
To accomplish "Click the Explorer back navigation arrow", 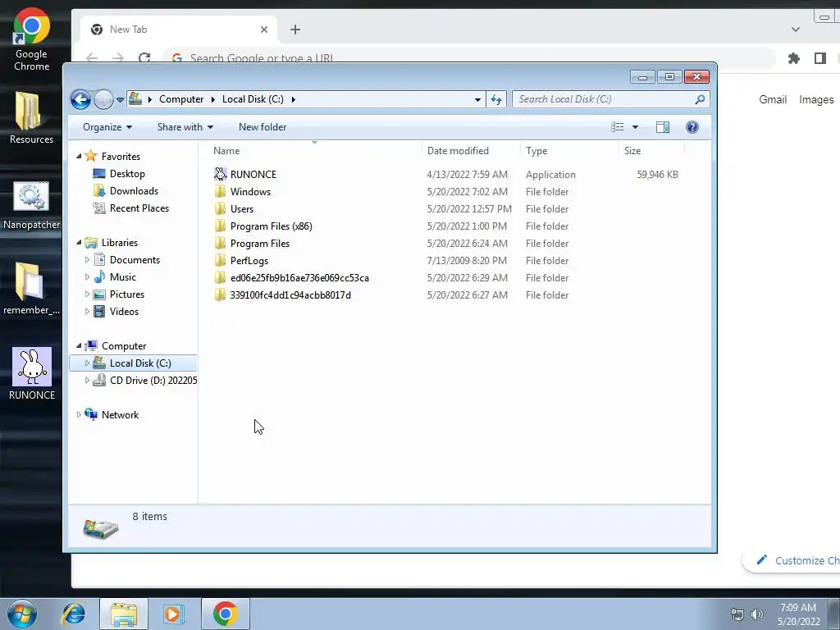I will pos(81,99).
